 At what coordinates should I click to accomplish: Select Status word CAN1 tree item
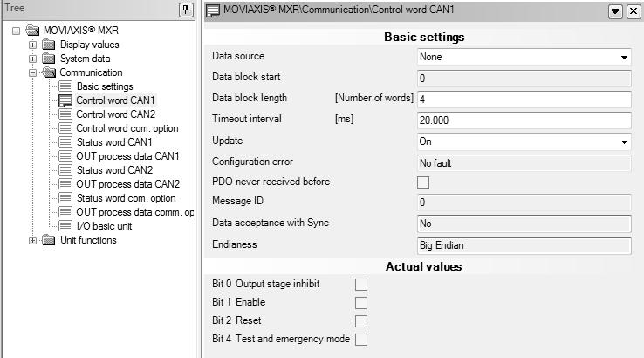[x=114, y=142]
